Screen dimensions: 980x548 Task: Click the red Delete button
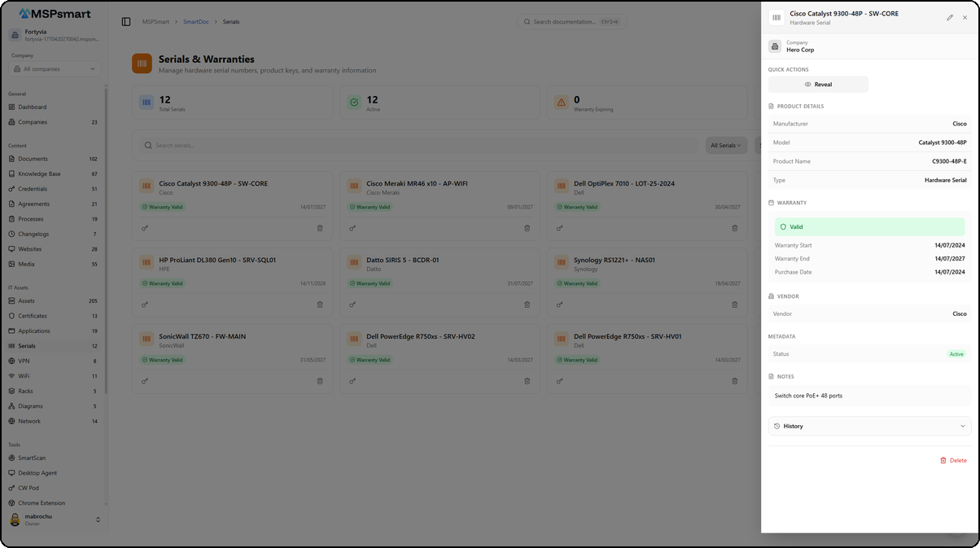tap(953, 460)
